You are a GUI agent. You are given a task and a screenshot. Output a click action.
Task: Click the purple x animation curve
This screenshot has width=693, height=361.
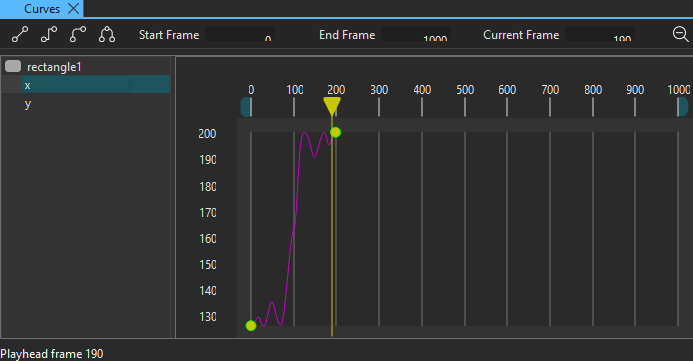click(293, 230)
